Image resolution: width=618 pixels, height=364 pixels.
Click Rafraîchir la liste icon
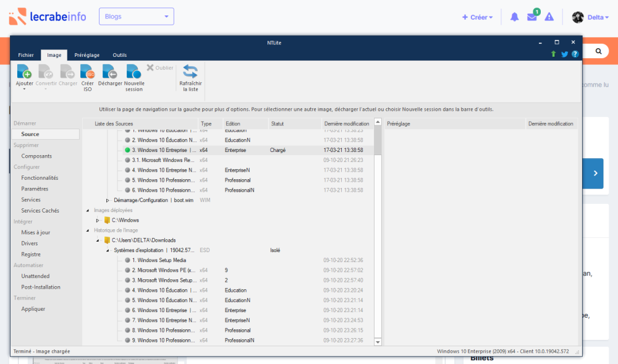pos(190,72)
